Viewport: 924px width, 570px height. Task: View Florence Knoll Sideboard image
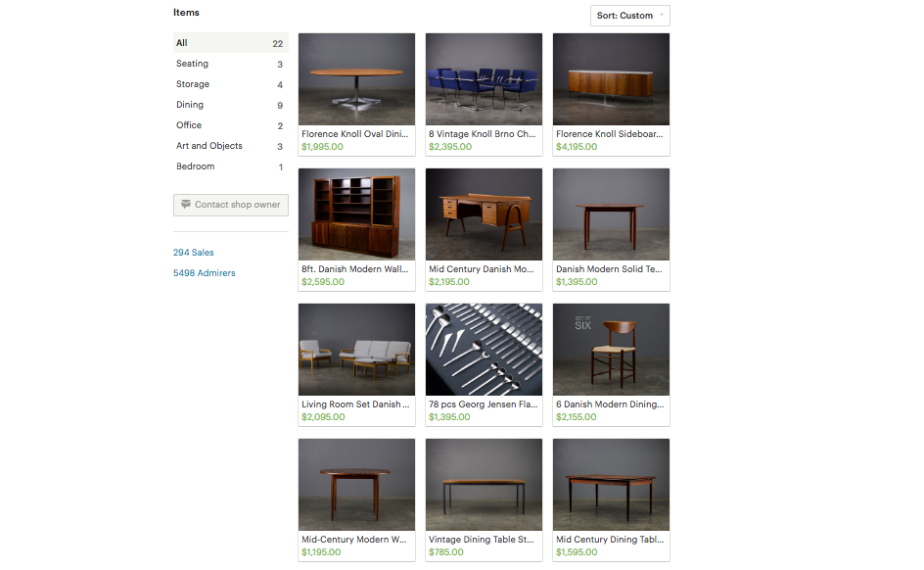pos(611,79)
